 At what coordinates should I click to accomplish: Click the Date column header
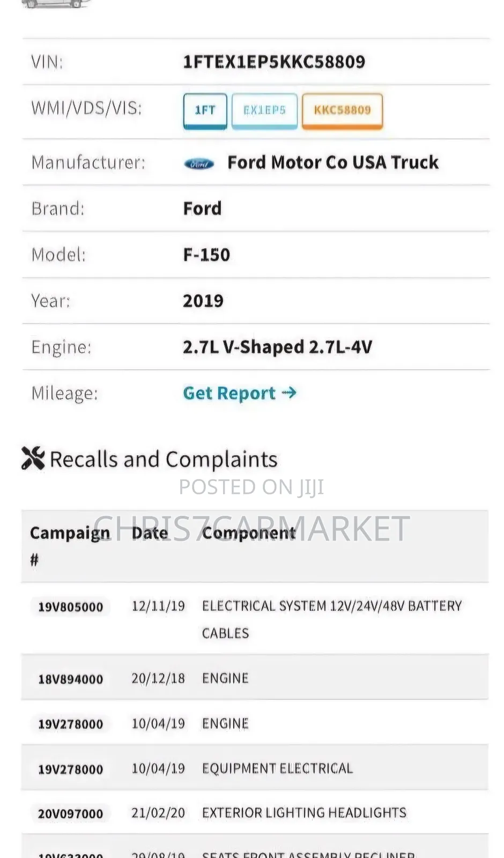(x=149, y=532)
